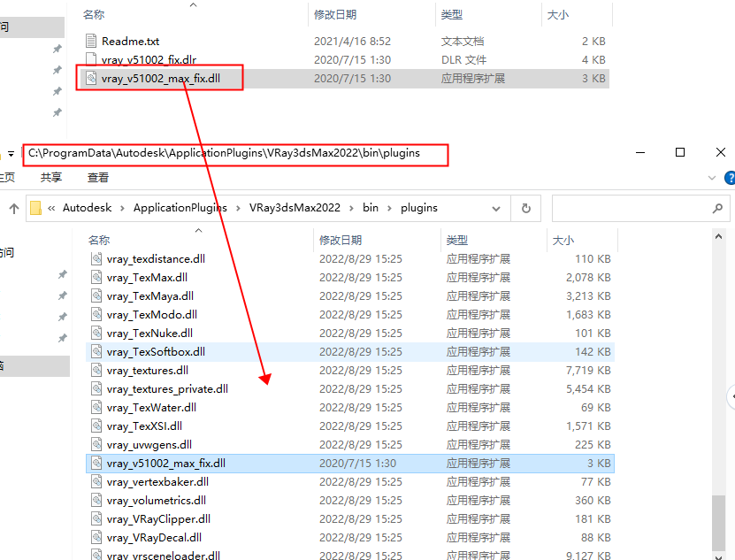735x560 pixels.
Task: Click the vray_vertexbaker.dll file icon
Action: pos(96,481)
